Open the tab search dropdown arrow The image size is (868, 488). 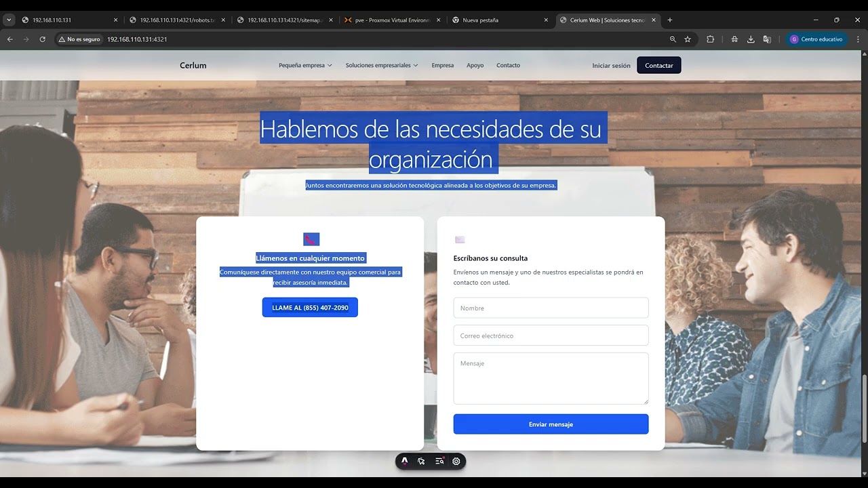tap(9, 20)
